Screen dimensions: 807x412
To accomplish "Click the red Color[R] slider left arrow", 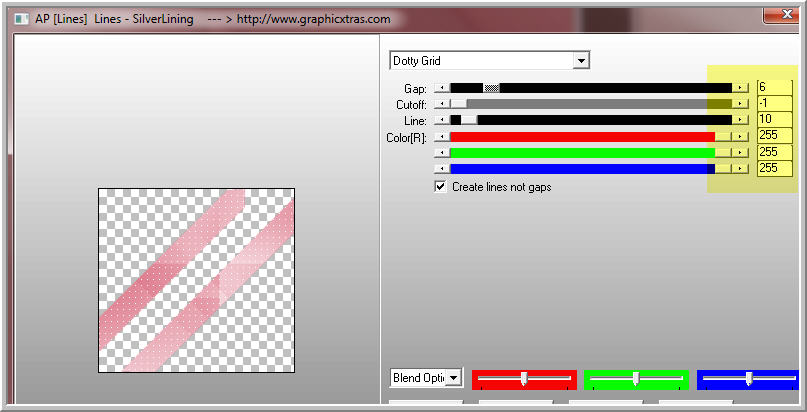I will (442, 137).
